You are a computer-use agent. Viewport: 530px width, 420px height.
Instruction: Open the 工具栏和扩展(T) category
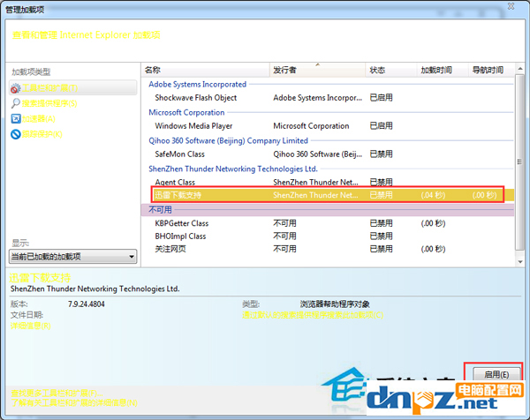(x=73, y=88)
